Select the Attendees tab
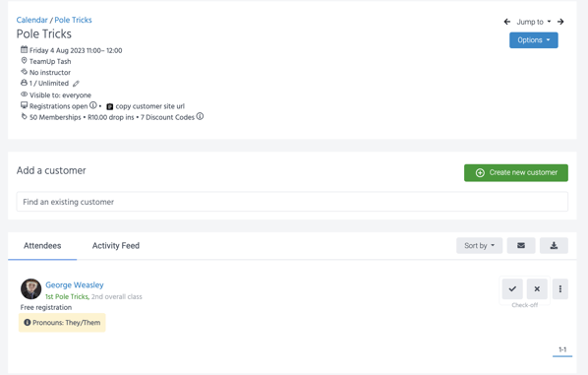This screenshot has height=375, width=588. (42, 245)
